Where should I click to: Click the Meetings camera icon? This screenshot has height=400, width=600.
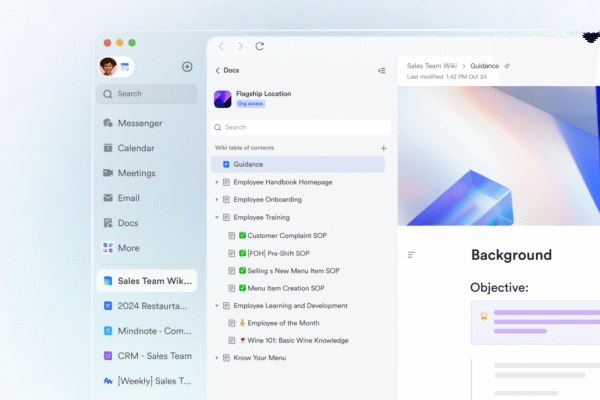pyautogui.click(x=108, y=173)
